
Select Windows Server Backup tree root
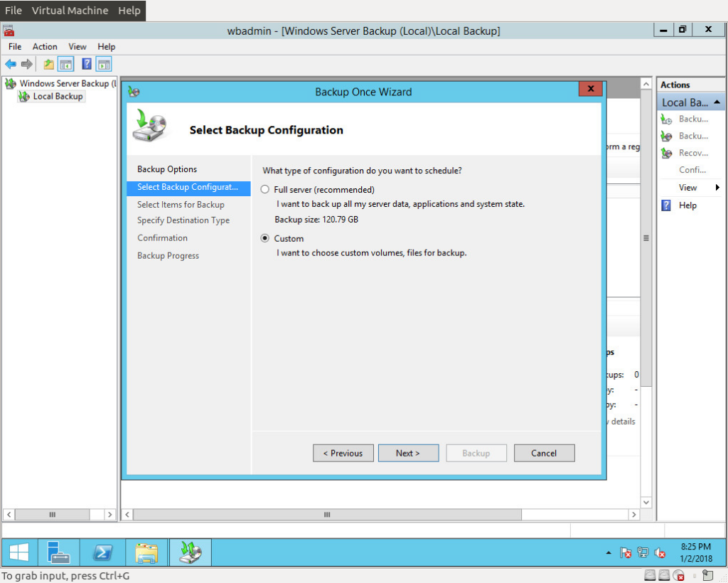pyautogui.click(x=68, y=84)
